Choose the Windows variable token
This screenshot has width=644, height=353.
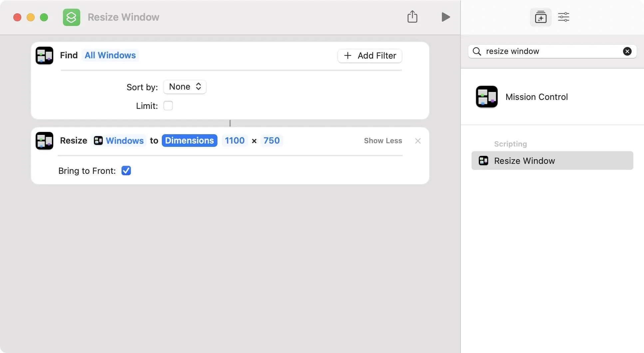pyautogui.click(x=119, y=141)
